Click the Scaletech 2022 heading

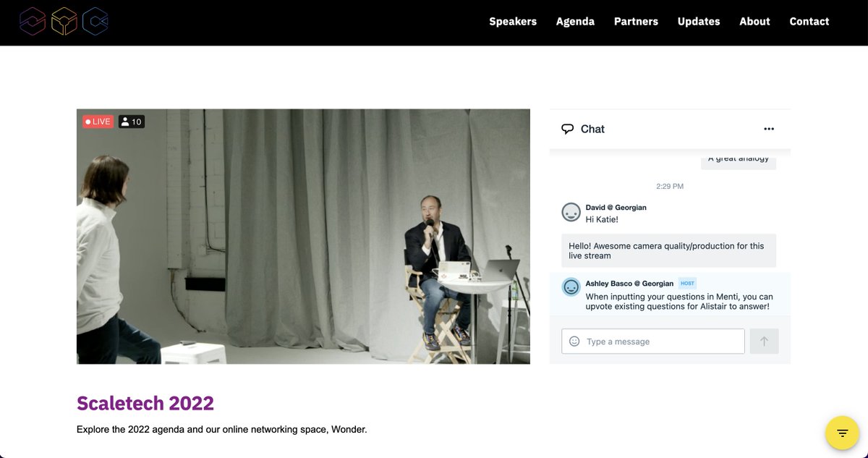click(x=145, y=403)
